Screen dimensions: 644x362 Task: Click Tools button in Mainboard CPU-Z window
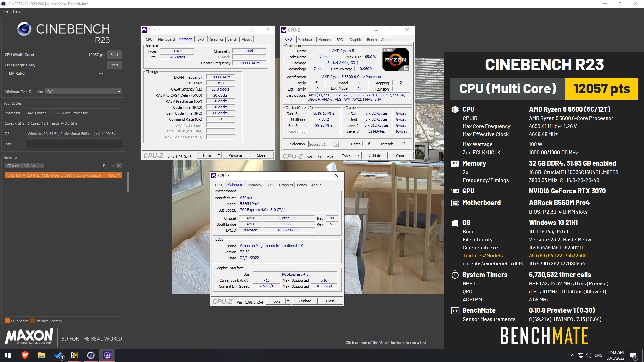coord(276,301)
